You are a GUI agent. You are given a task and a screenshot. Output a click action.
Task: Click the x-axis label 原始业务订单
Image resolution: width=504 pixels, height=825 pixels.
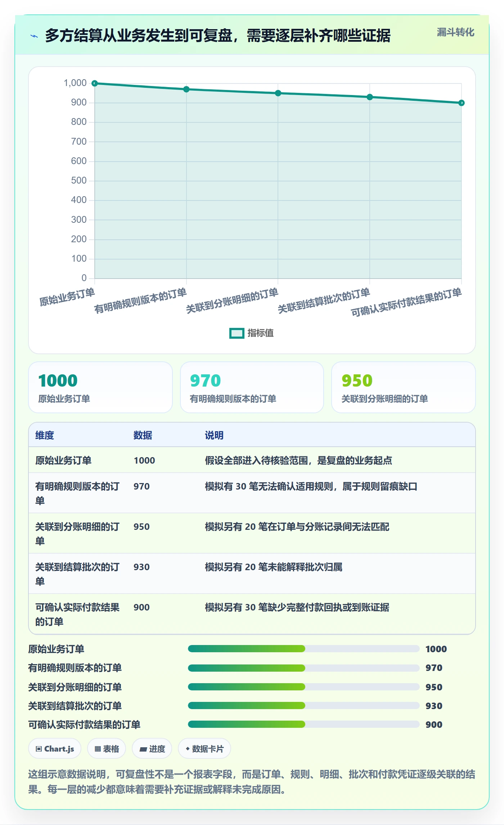(x=67, y=297)
